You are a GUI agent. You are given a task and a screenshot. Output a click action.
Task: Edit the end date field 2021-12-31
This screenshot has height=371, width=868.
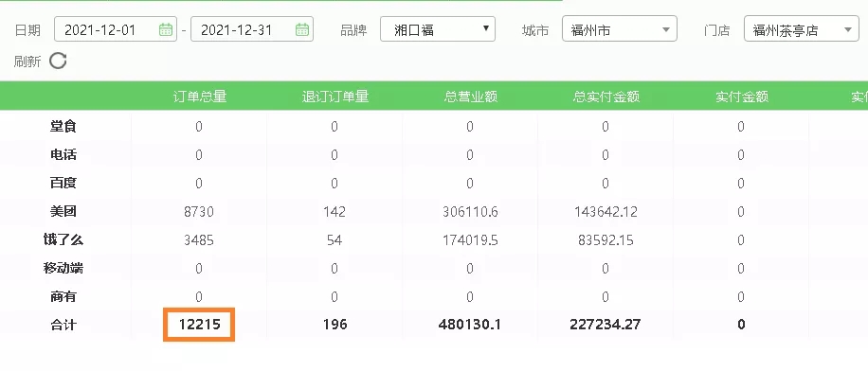(x=252, y=29)
